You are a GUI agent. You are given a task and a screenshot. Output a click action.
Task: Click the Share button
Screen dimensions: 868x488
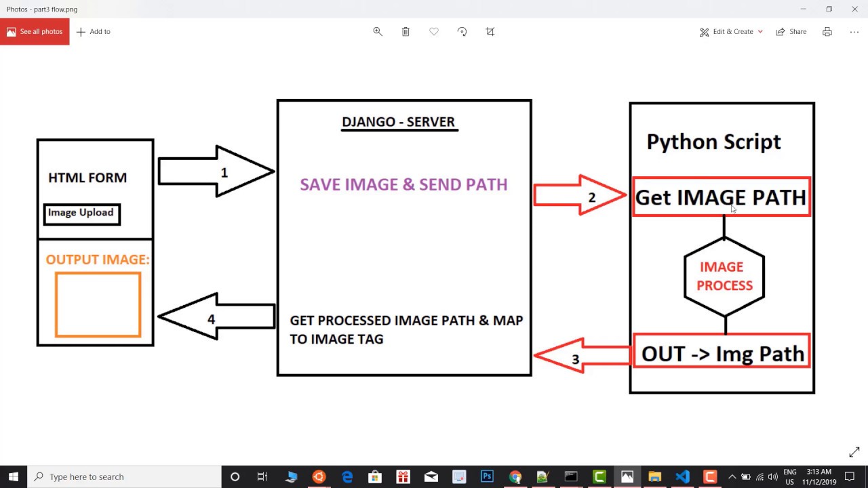791,32
